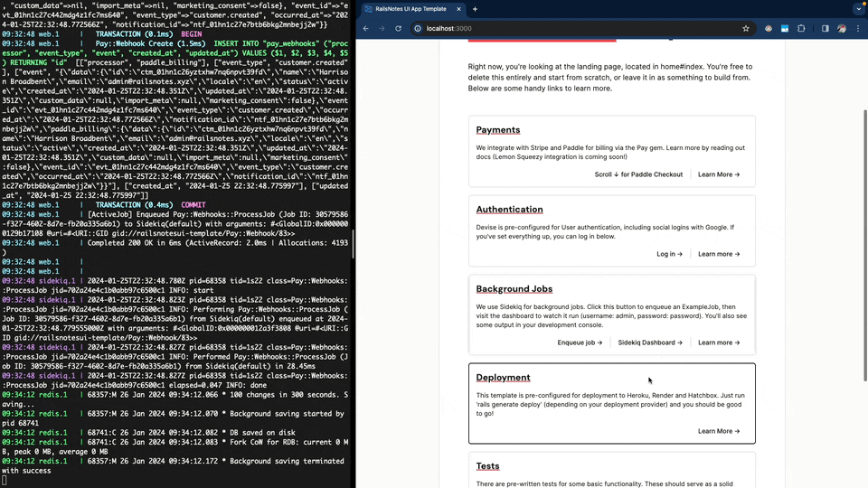This screenshot has width=868, height=488.
Task: Focus the localhost:3000 address bar
Action: coord(581,28)
